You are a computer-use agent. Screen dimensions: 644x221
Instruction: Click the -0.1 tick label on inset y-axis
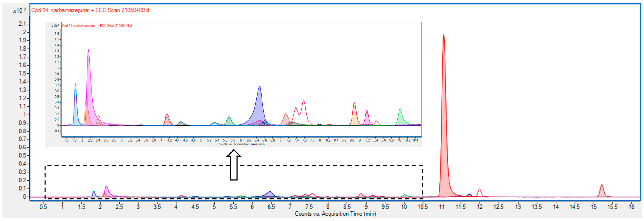tap(57, 131)
